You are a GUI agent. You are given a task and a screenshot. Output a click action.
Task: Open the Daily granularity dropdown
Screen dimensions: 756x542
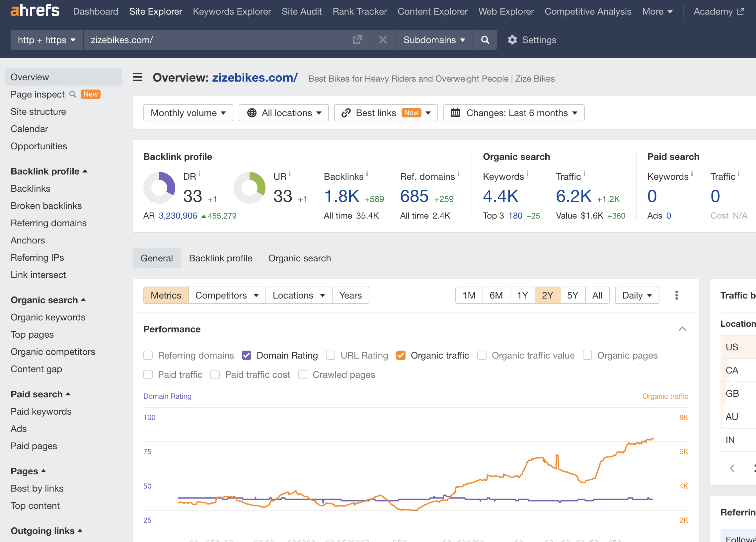637,295
